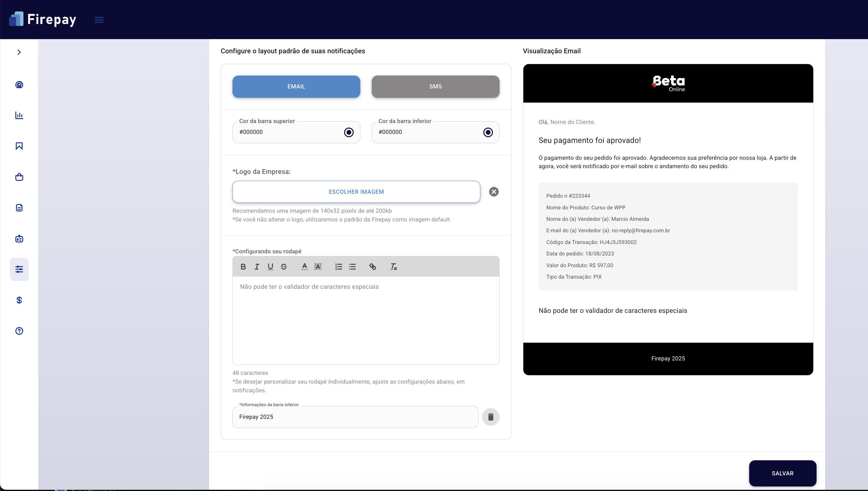Open the dollar sign financial sidebar icon
The image size is (868, 491).
[x=19, y=300]
